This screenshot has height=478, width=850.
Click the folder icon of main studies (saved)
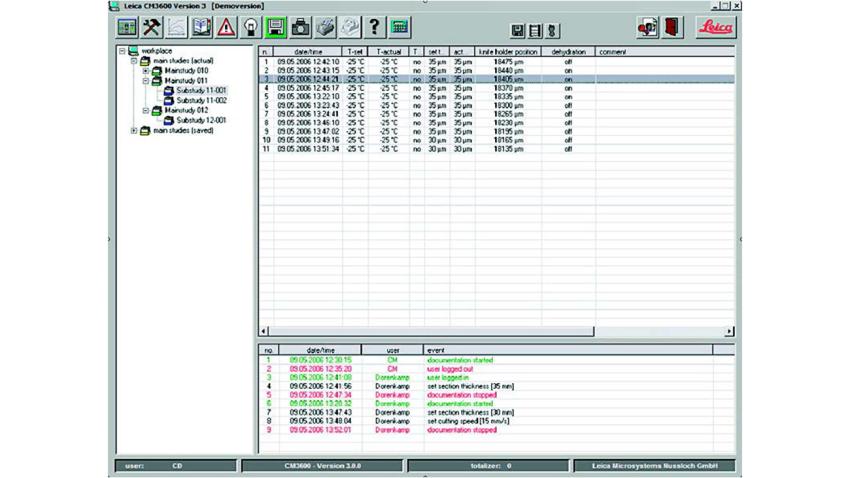[145, 131]
